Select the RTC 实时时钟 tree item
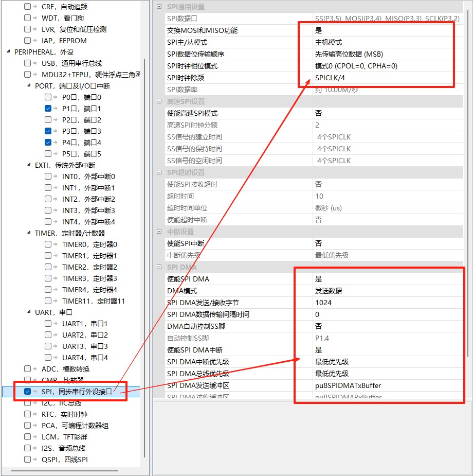 point(64,414)
